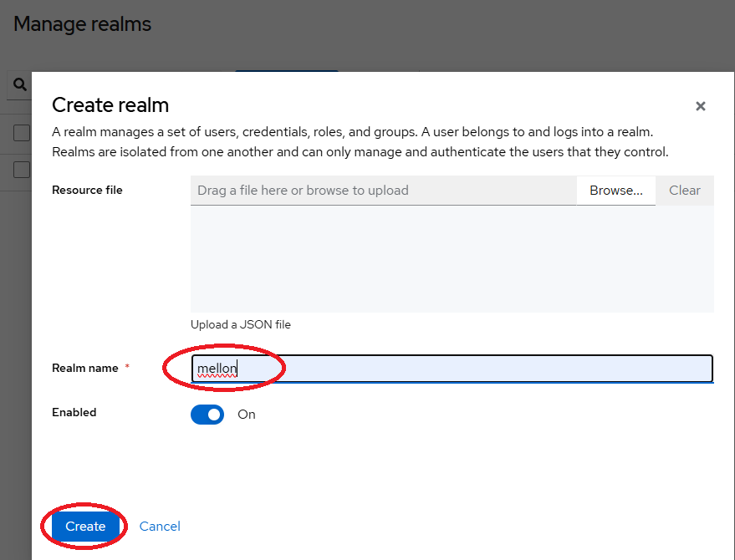
Task: Click the Realm name input field
Action: 452,369
